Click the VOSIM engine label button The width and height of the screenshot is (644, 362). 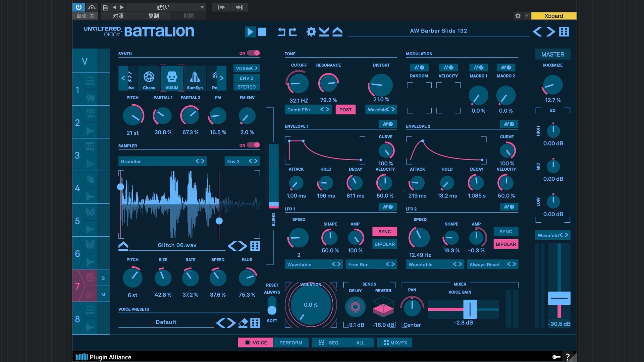pyautogui.click(x=247, y=68)
